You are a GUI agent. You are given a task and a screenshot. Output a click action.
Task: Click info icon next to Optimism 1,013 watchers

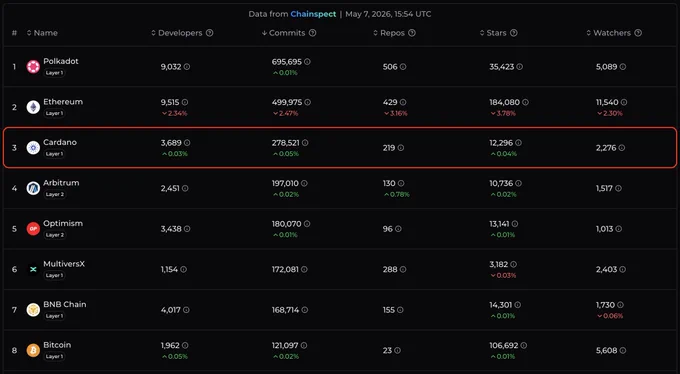[618, 229]
